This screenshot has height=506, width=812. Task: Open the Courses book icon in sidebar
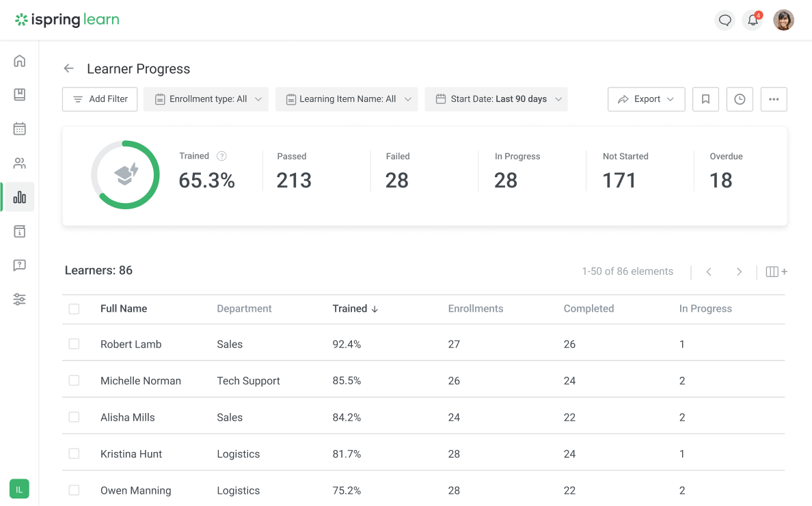[19, 94]
